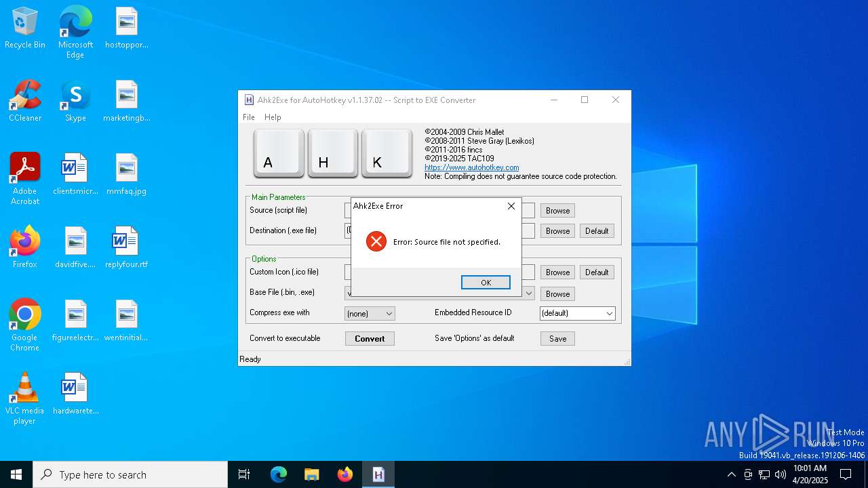Click the K key logo
The height and width of the screenshot is (488, 868).
(x=387, y=153)
